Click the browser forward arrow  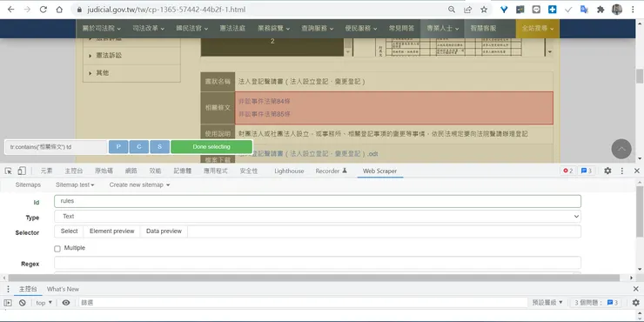[27, 10]
